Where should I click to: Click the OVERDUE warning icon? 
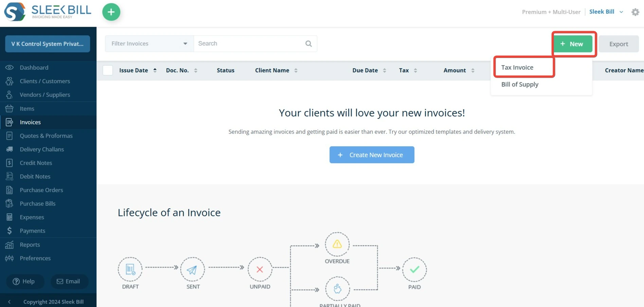(337, 244)
